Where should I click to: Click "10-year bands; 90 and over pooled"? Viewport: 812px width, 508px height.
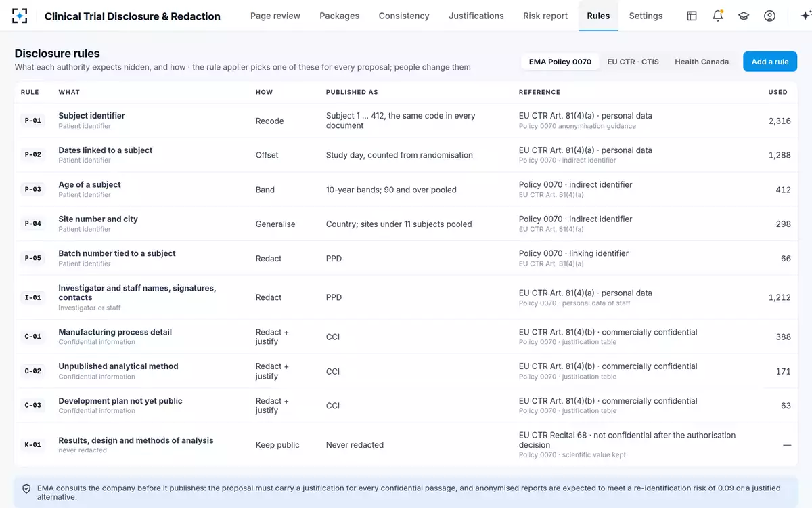coord(391,190)
